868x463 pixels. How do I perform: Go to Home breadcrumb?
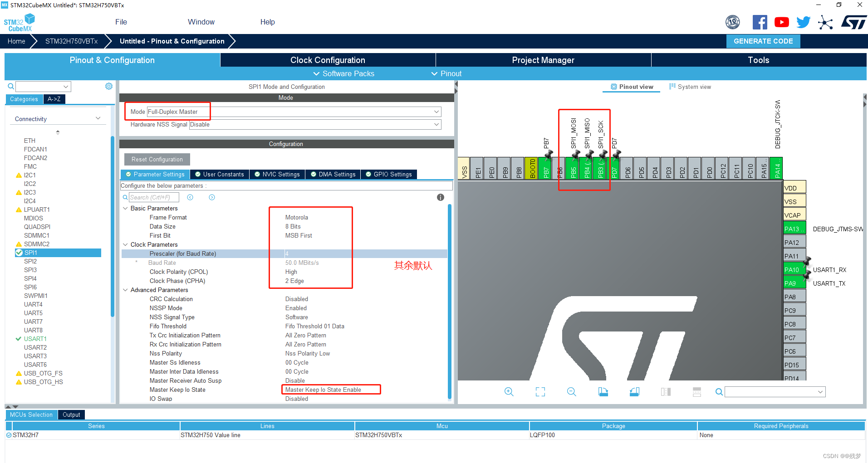[x=16, y=41]
